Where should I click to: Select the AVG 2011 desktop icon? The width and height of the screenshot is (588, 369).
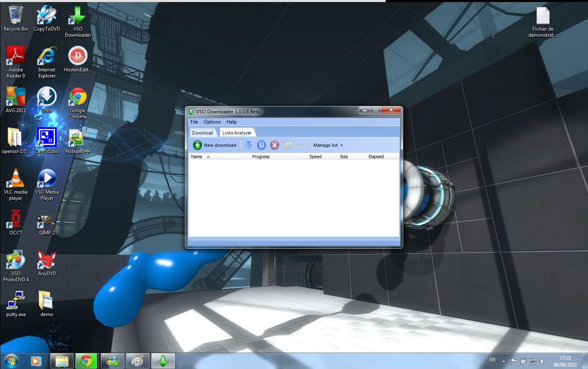tap(16, 100)
